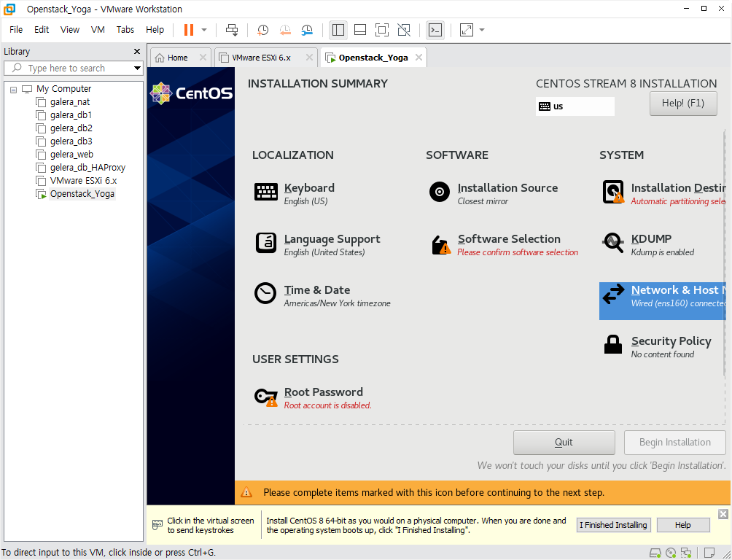Open the console view icon

point(435,30)
